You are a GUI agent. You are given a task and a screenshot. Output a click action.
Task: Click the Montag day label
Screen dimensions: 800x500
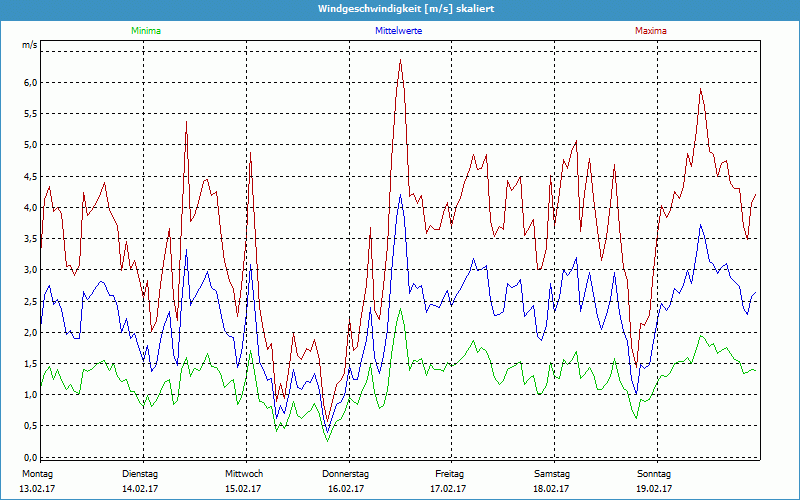[x=37, y=474]
